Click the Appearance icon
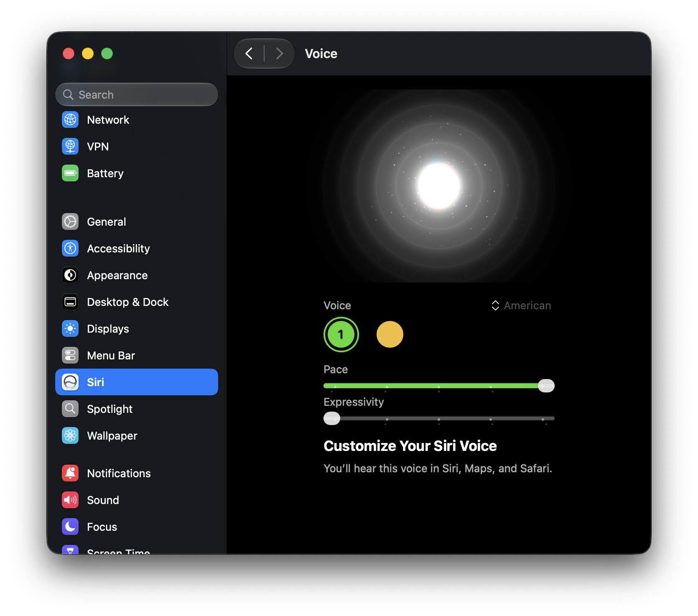This screenshot has height=616, width=698. pyautogui.click(x=70, y=275)
